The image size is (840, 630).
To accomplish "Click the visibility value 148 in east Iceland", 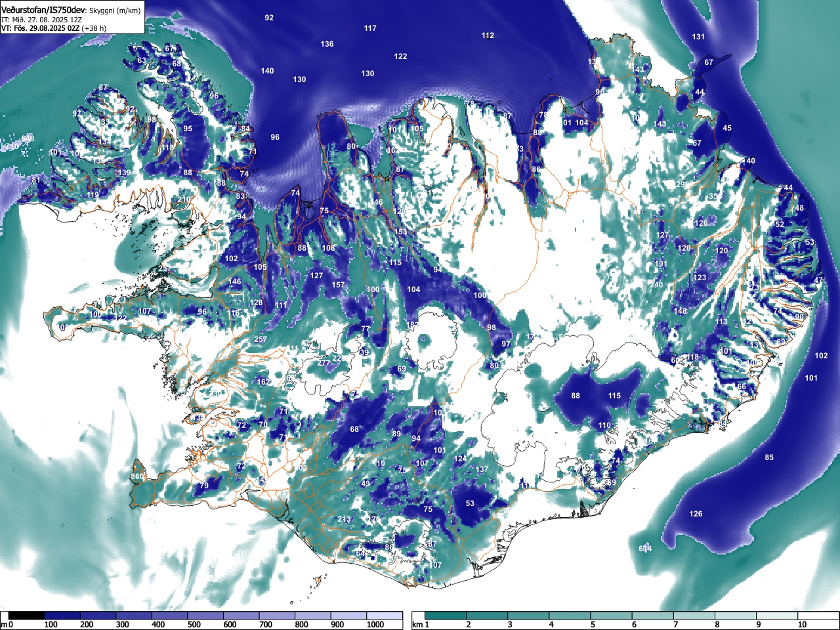I will pyautogui.click(x=680, y=311).
